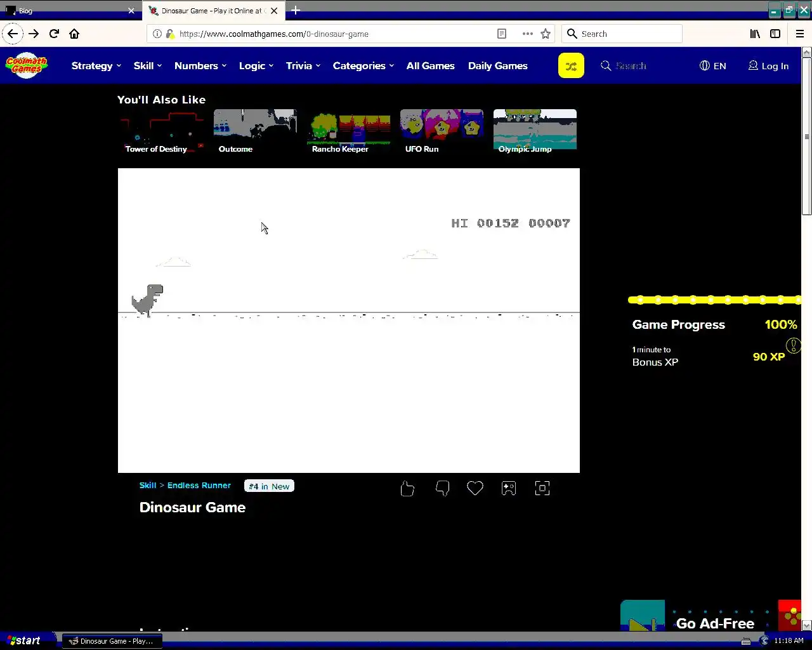812x650 pixels.
Task: Follow the Endless Runner breadcrumb link
Action: point(199,485)
